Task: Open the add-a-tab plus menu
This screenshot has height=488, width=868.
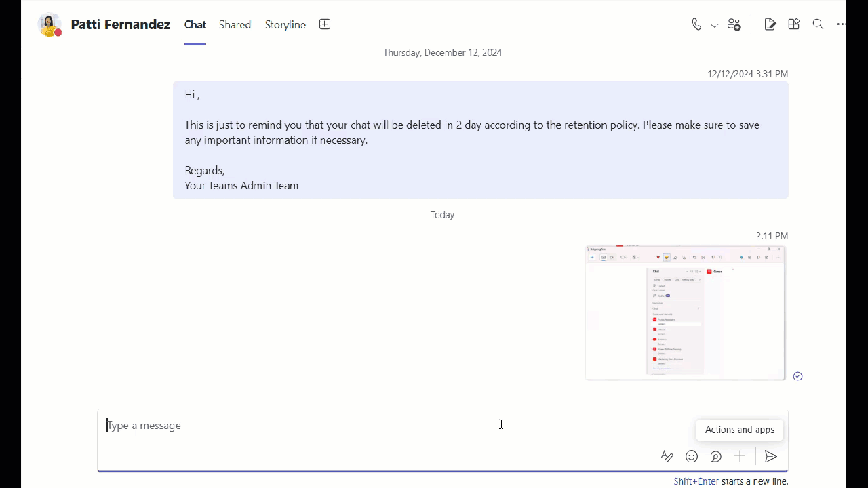Action: (x=324, y=24)
